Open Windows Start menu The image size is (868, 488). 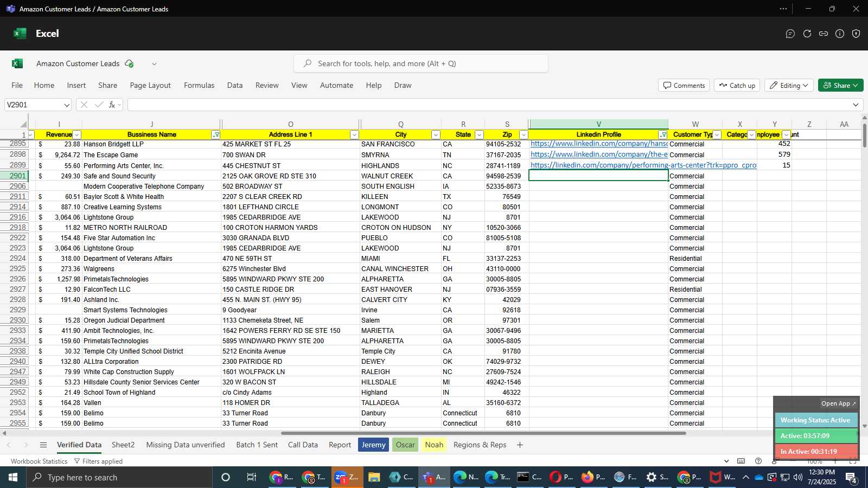coord(13,477)
